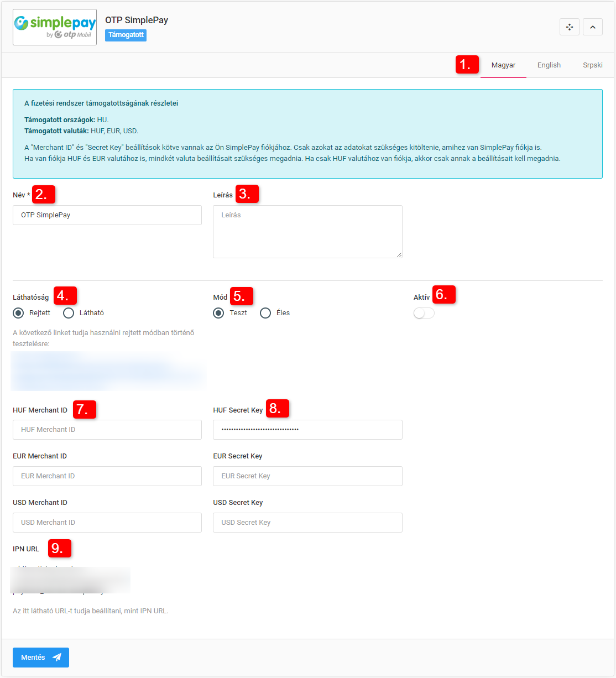Choose the Teszt mode radio button
Screen dimensions: 616x678
219,313
